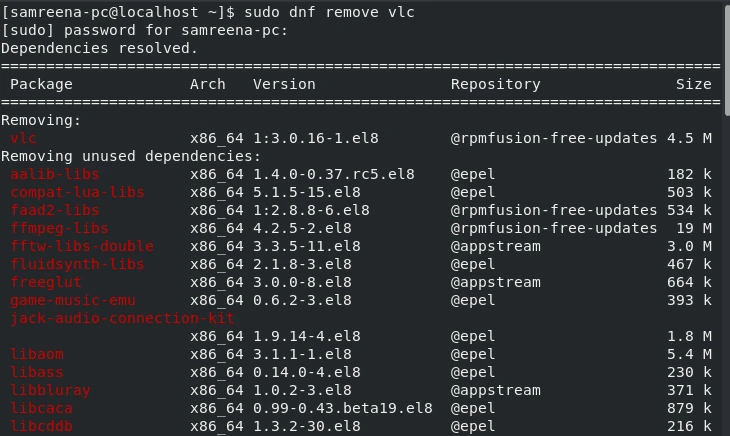The image size is (730, 436).
Task: Select the compat-lua-libs package name
Action: click(x=77, y=192)
